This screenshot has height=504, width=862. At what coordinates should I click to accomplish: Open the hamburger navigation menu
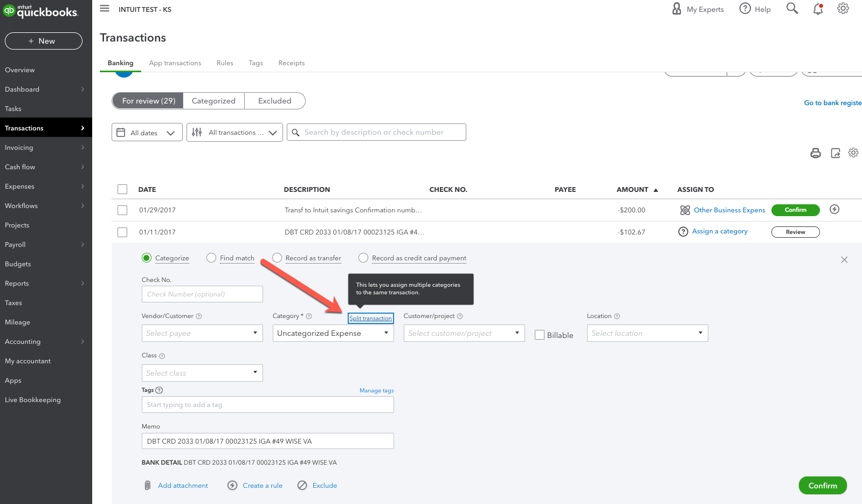coord(105,9)
